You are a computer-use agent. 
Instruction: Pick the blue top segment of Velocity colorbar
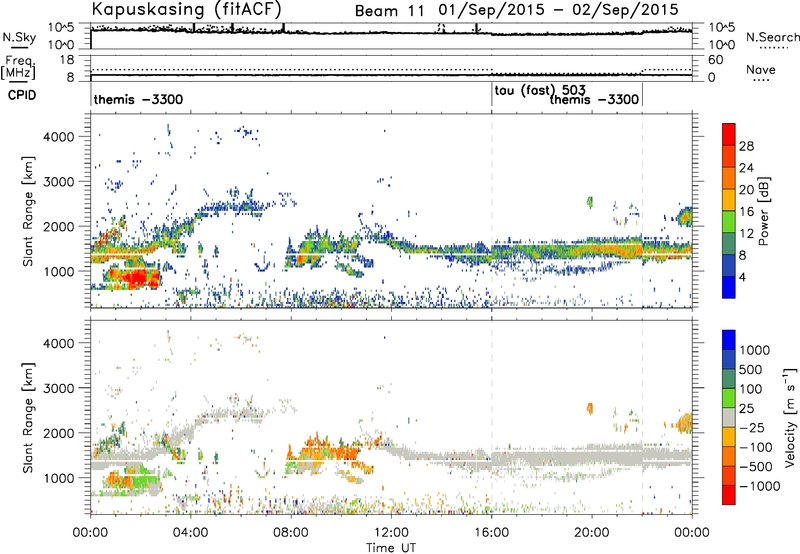click(729, 340)
